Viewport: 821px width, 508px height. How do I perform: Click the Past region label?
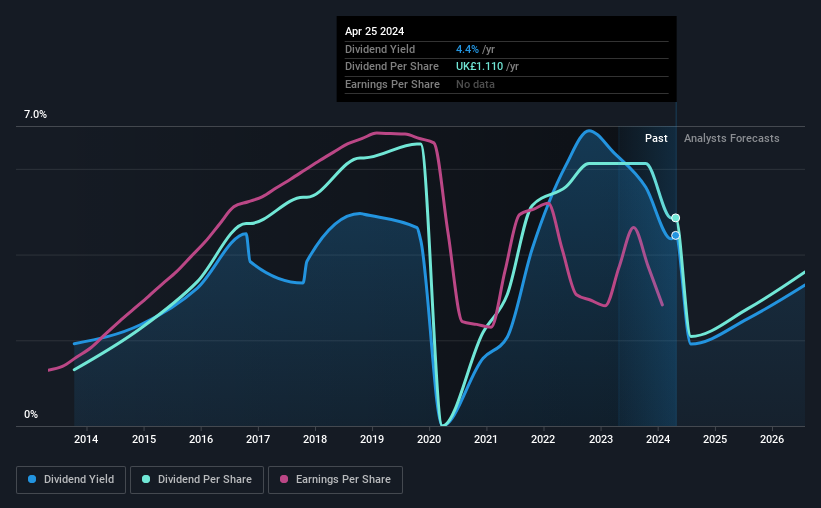[656, 138]
